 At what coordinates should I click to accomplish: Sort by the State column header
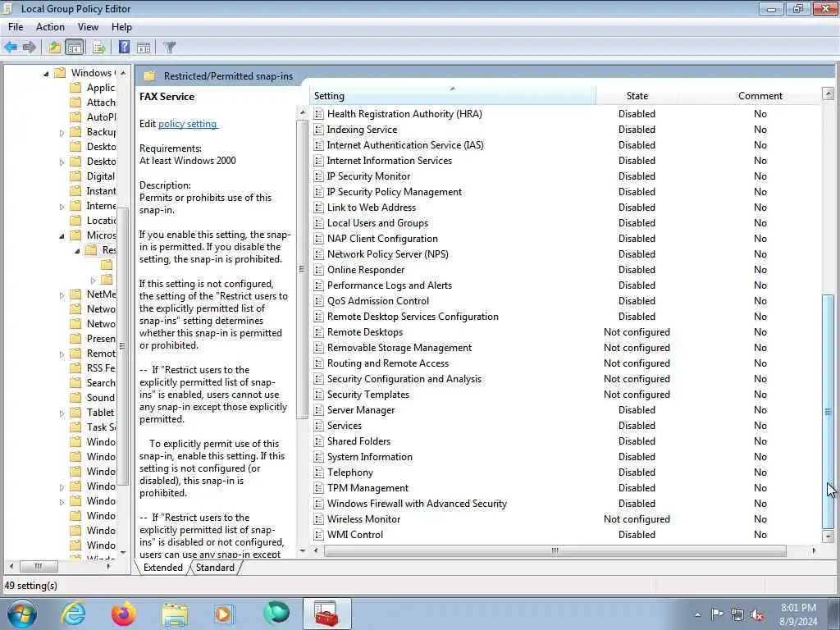(637, 96)
